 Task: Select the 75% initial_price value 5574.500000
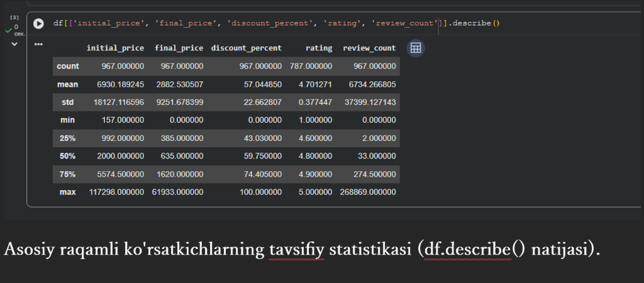click(119, 174)
